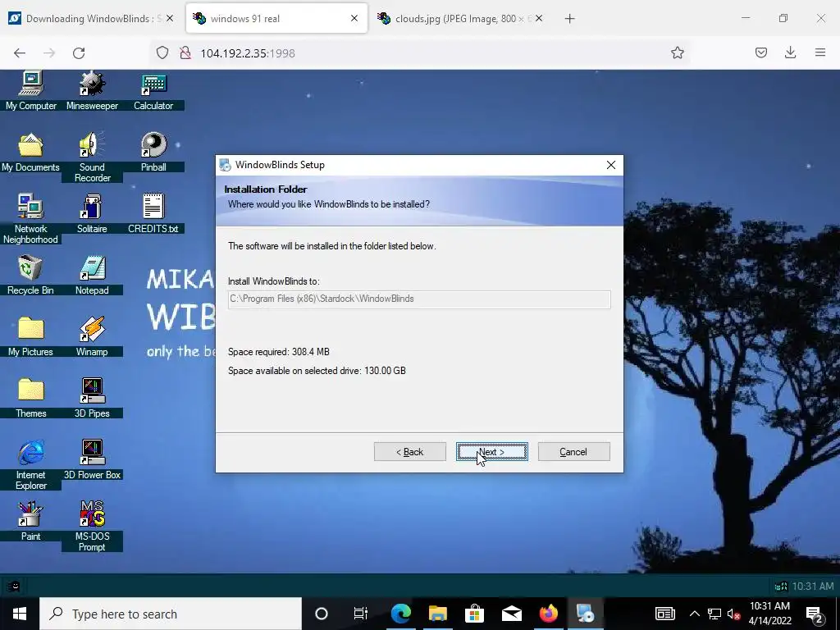840x630 pixels.
Task: Go Back in WindowBlinds Setup
Action: point(410,452)
